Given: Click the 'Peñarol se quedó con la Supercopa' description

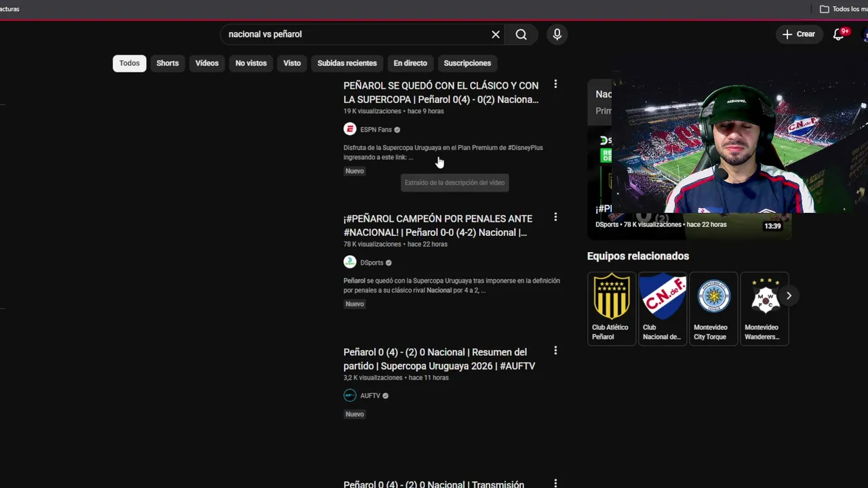Looking at the screenshot, I should [452, 285].
